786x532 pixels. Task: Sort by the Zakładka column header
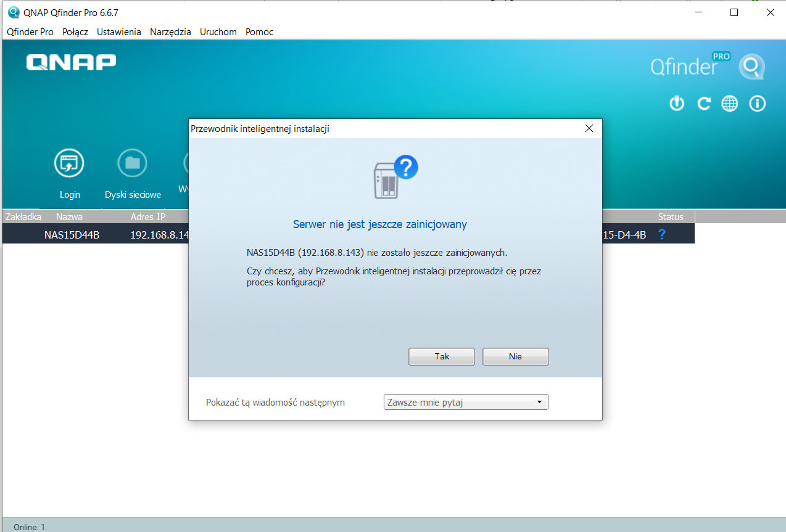(x=23, y=217)
